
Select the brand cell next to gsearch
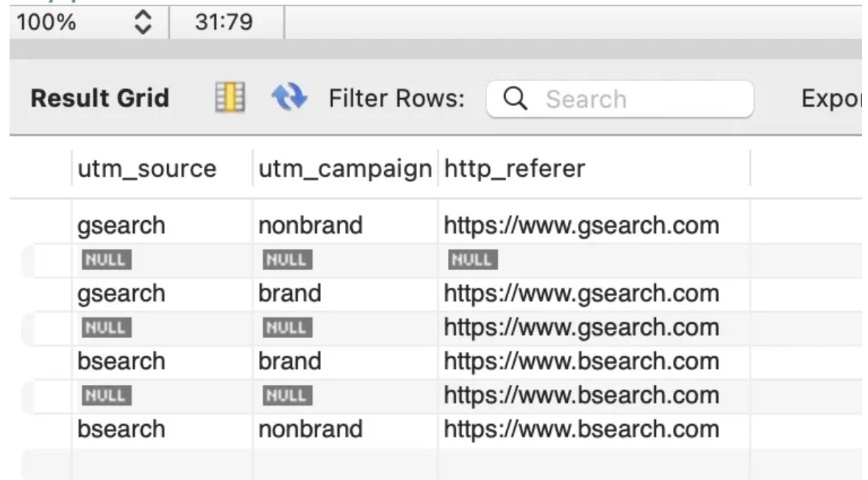click(x=289, y=293)
